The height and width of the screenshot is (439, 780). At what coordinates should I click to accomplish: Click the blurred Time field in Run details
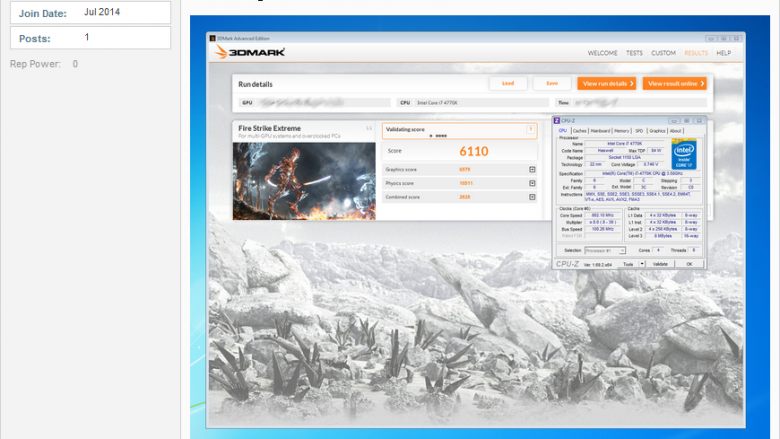[x=631, y=102]
